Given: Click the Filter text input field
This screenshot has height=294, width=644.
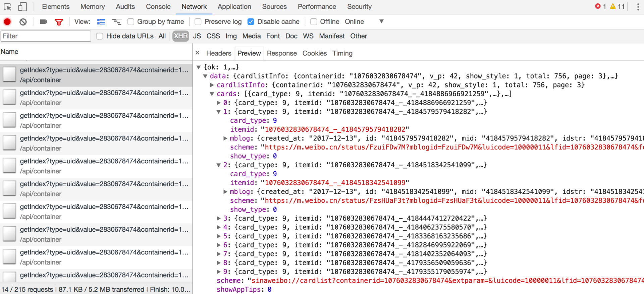Looking at the screenshot, I should [x=46, y=36].
